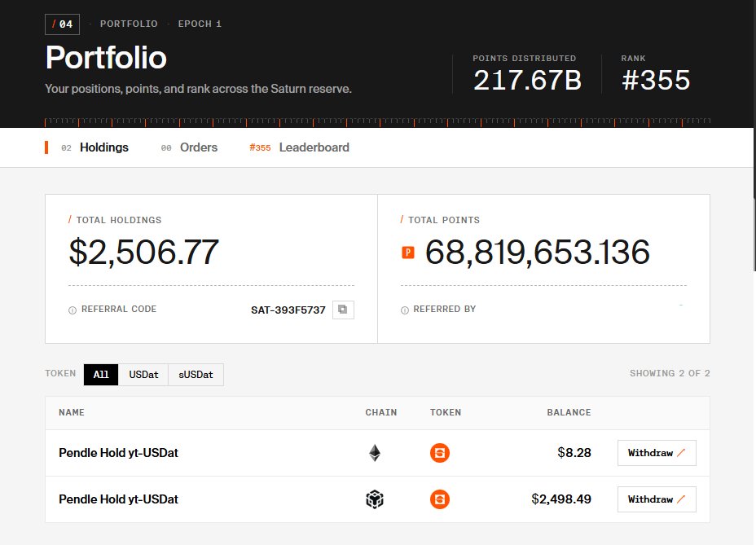
Task: Copy the referral code SAT-393F5737
Action: pyautogui.click(x=343, y=310)
